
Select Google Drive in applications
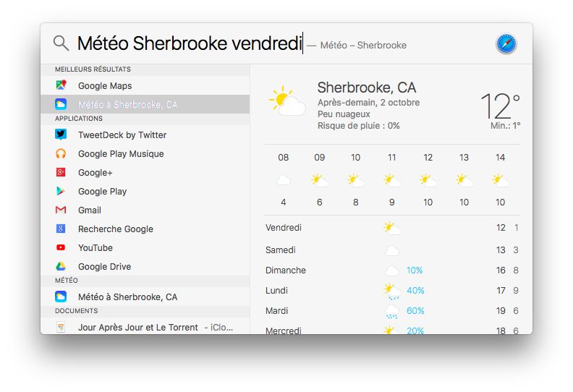coord(145,266)
